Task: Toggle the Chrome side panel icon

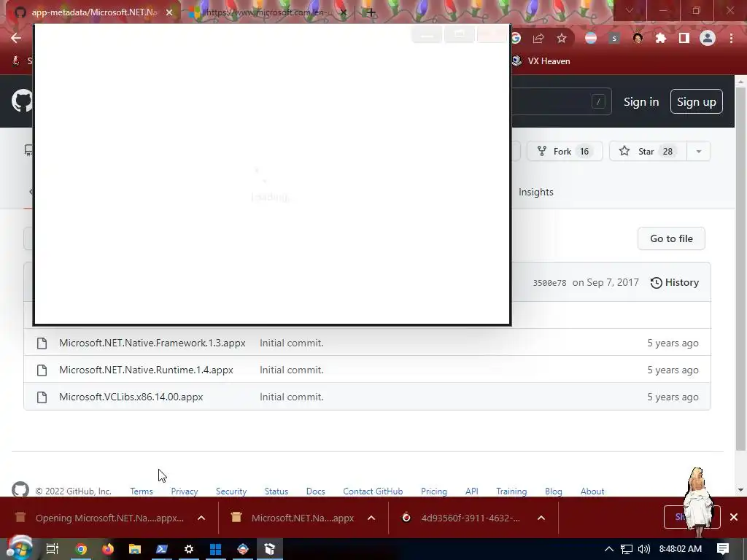Action: (x=684, y=38)
